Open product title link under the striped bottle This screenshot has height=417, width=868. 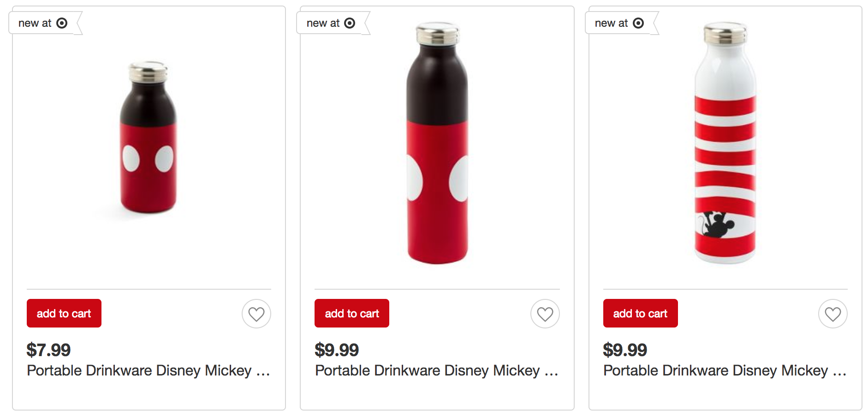(725, 370)
